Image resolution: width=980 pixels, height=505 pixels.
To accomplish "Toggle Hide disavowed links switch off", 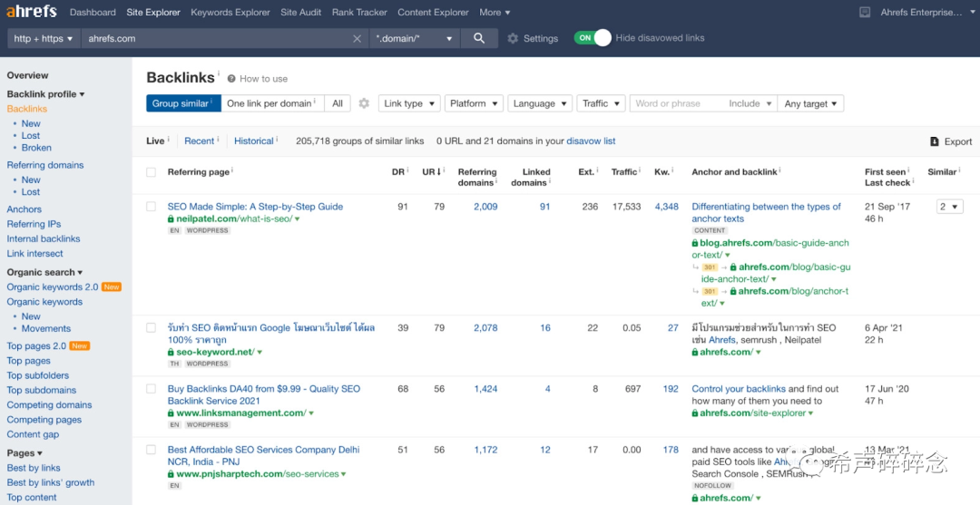I will point(593,38).
